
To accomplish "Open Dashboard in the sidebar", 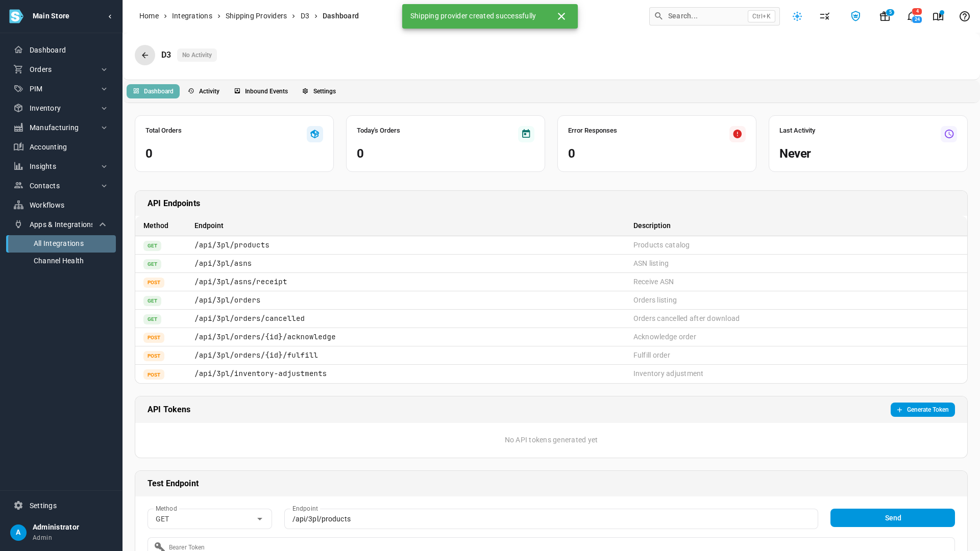I will [61, 50].
